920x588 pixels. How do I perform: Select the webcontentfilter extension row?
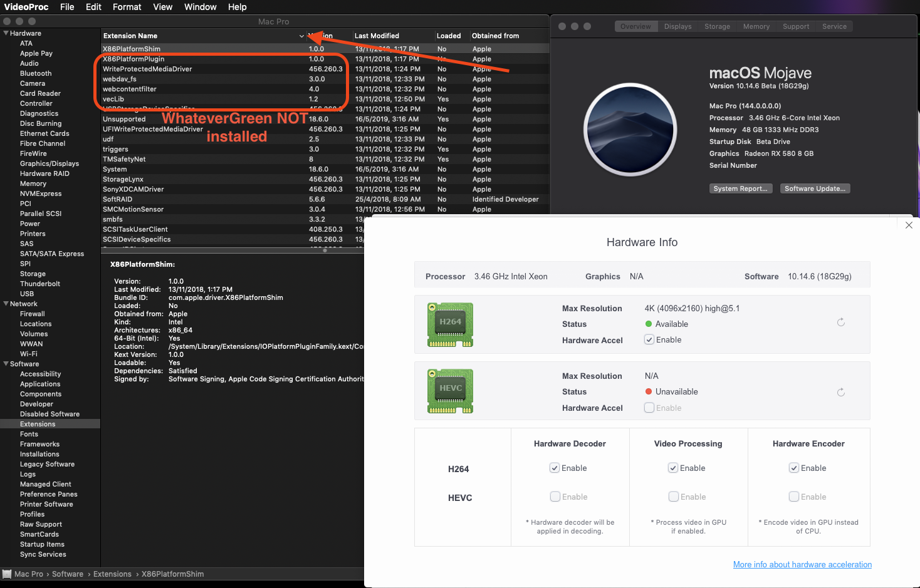click(x=325, y=89)
